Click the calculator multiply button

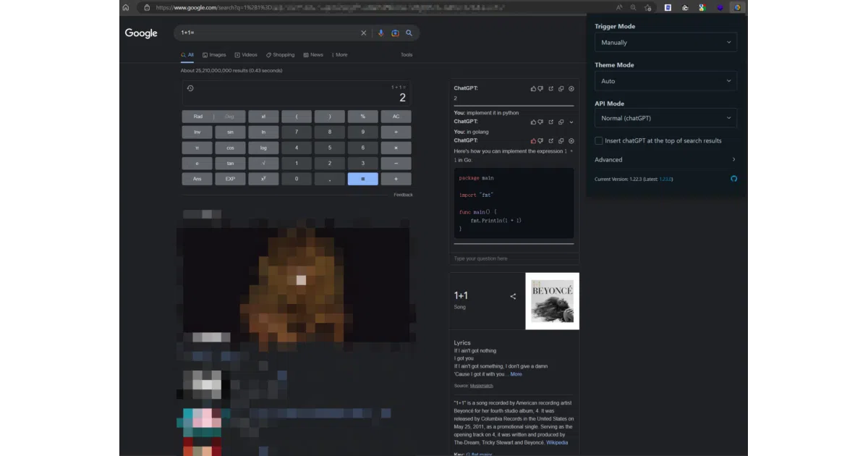pos(396,148)
